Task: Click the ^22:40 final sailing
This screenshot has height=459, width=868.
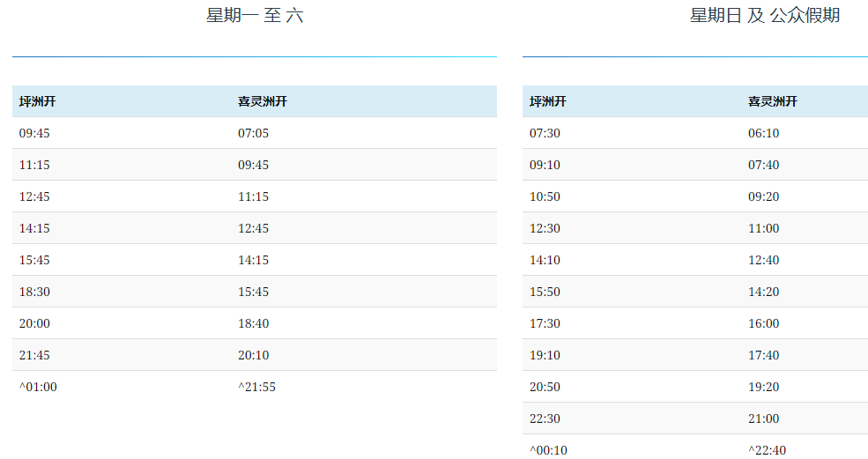Action: pos(767,450)
